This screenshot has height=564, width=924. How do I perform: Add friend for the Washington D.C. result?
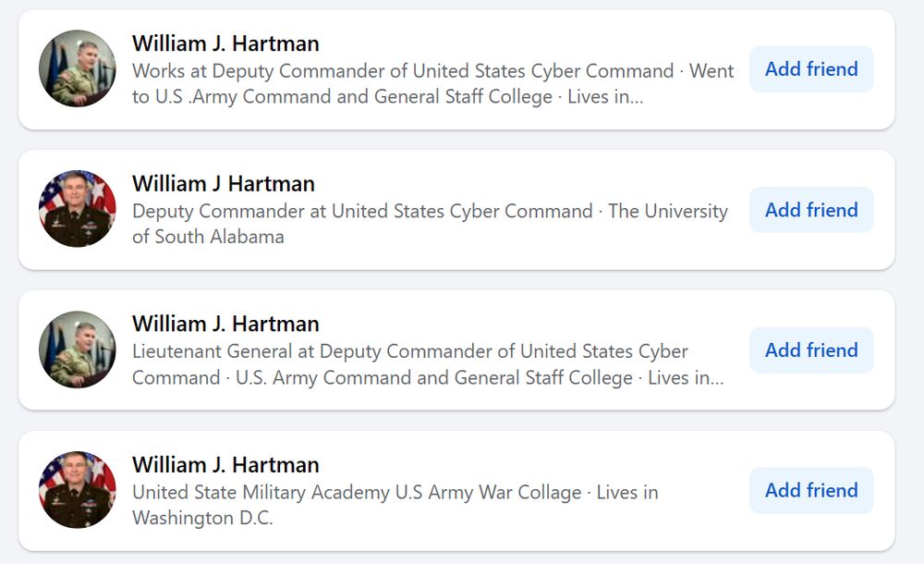811,491
